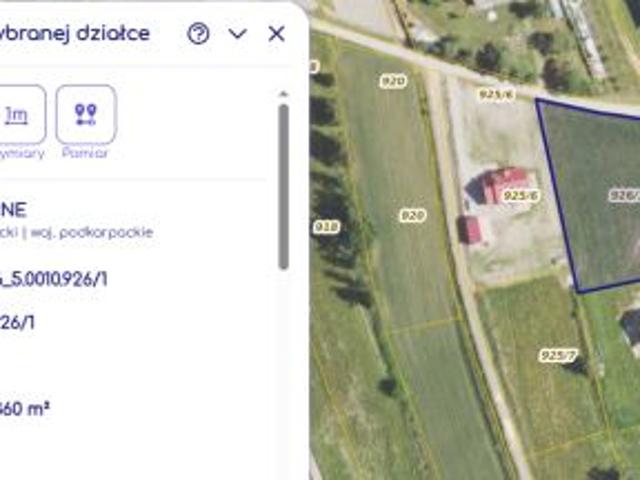Image resolution: width=640 pixels, height=480 pixels.
Task: Click the Pomiar text label
Action: click(x=85, y=153)
